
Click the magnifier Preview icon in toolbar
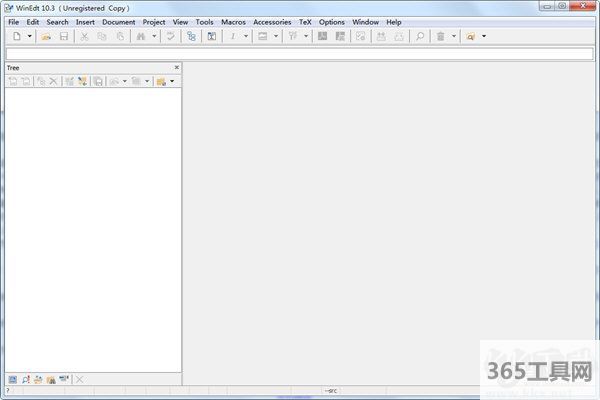[x=420, y=36]
